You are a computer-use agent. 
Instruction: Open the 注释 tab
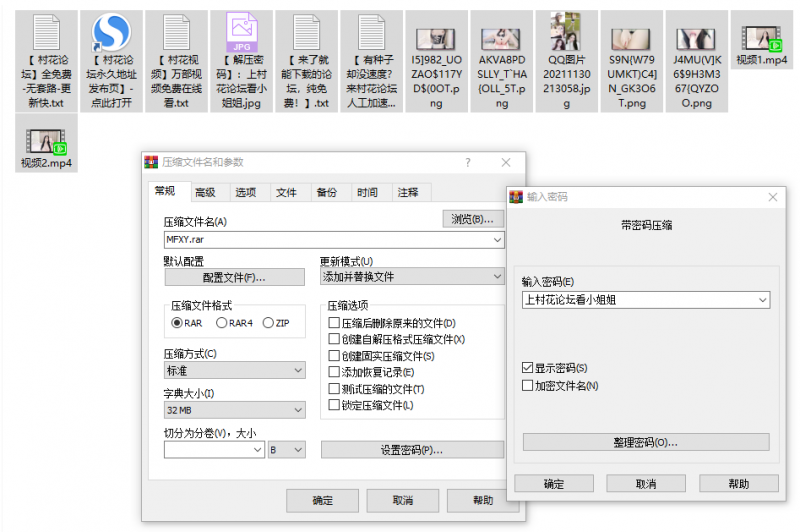[408, 193]
